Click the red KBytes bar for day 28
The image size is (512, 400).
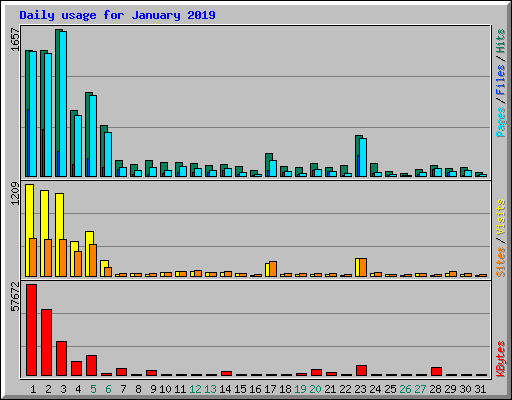436,371
